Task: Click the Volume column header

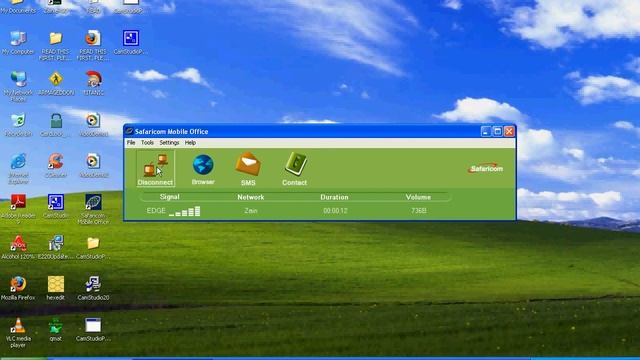Action: click(418, 197)
